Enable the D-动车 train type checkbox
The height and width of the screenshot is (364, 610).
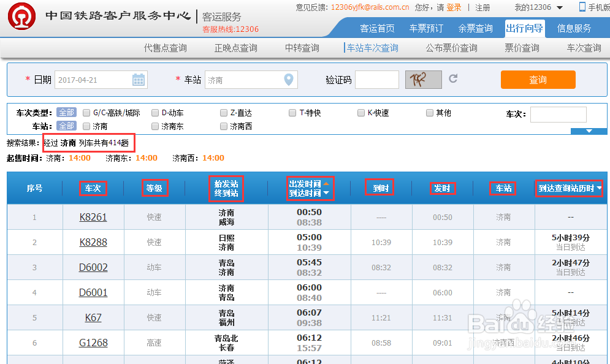(x=155, y=113)
